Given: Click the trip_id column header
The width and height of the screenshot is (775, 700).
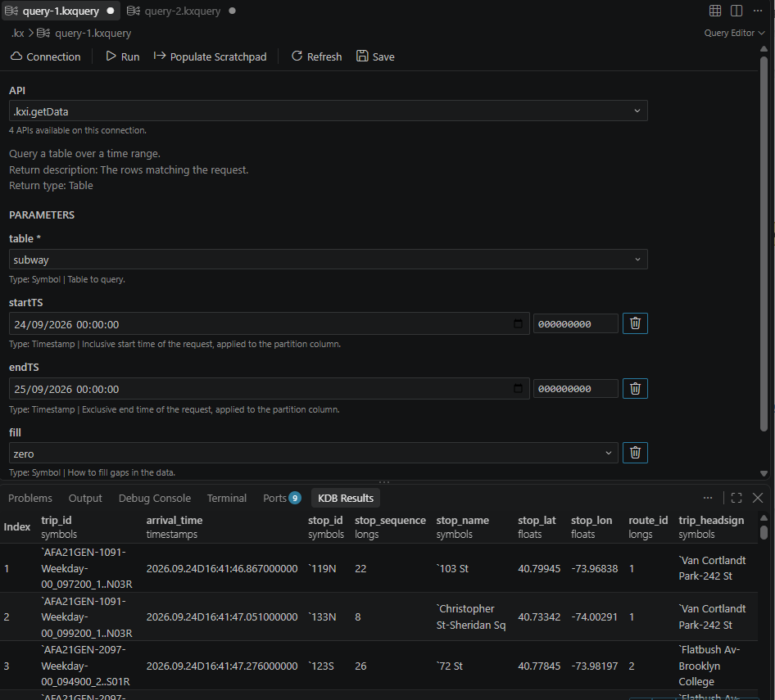Looking at the screenshot, I should tap(59, 527).
